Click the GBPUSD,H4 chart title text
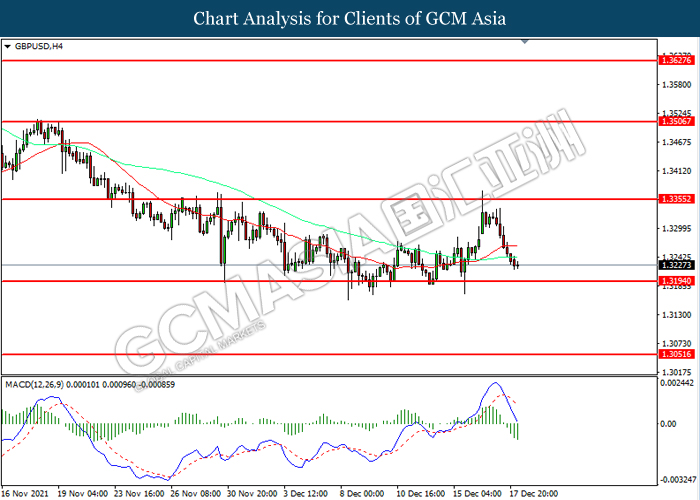This screenshot has width=700, height=500. [x=39, y=46]
